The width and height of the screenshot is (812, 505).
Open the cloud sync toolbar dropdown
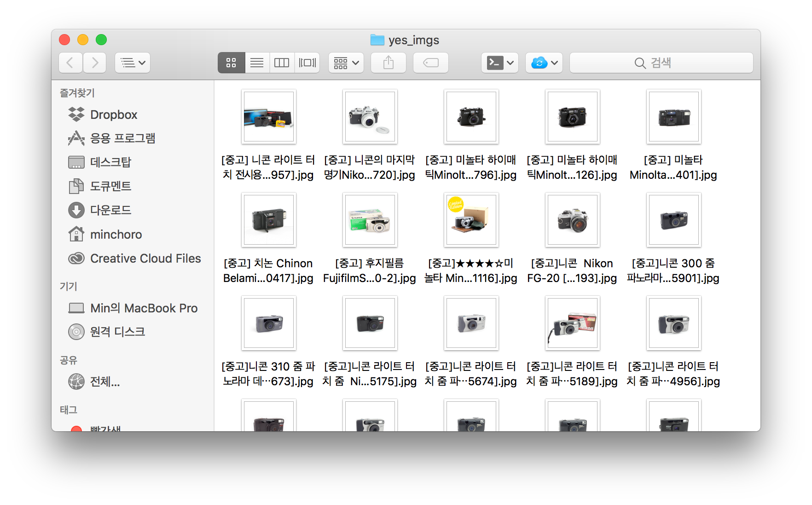[544, 63]
